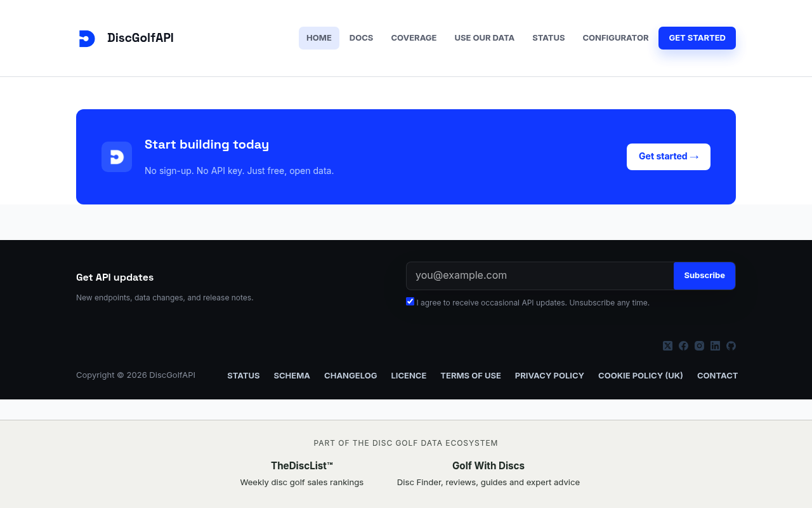Open the LICENCE footer link
Screen dimensions: 812x508
click(x=409, y=376)
